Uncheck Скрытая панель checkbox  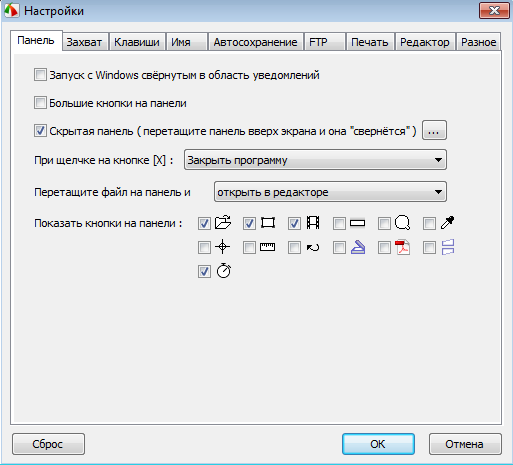coord(40,131)
